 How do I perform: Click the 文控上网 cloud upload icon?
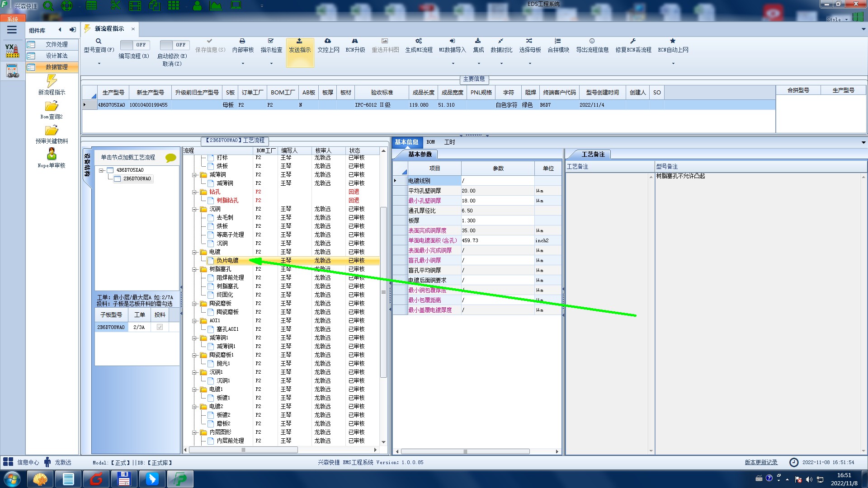pos(328,41)
